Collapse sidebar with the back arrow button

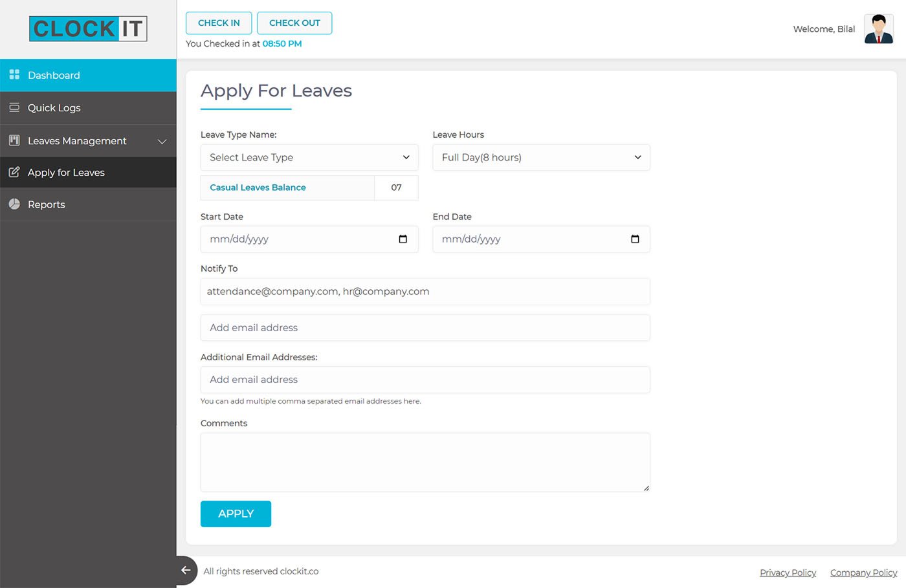pyautogui.click(x=186, y=571)
